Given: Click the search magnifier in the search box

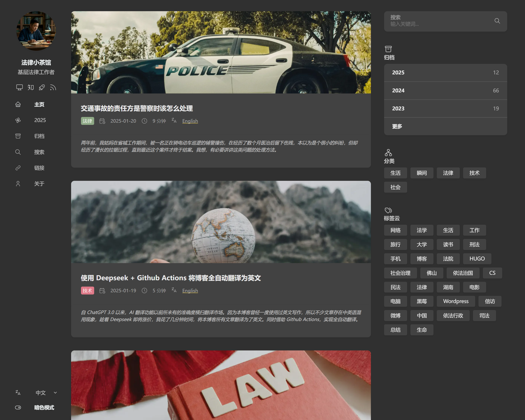Looking at the screenshot, I should [497, 21].
